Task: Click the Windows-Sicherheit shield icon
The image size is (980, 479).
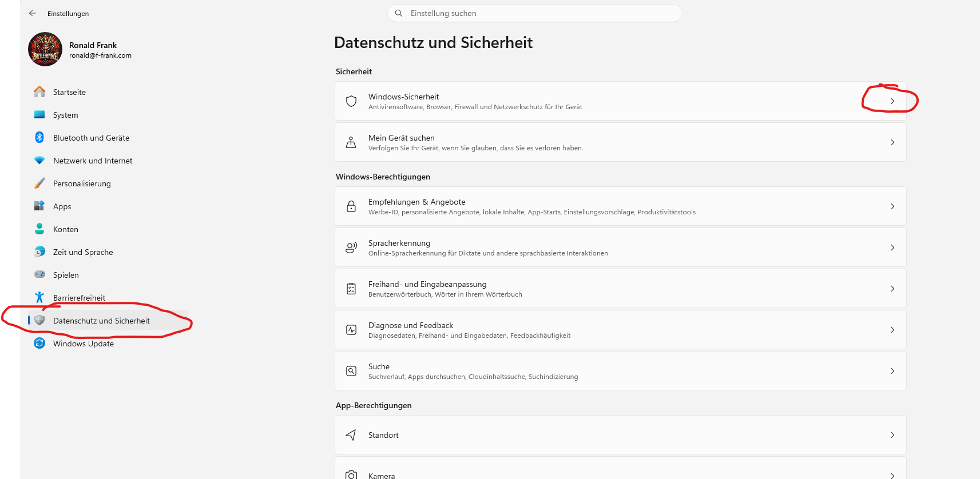Action: (x=351, y=101)
